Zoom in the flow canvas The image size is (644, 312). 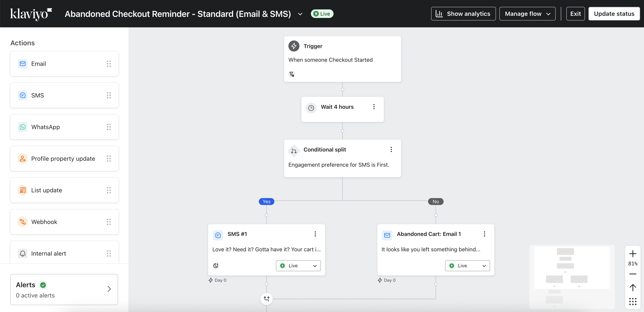pos(632,254)
